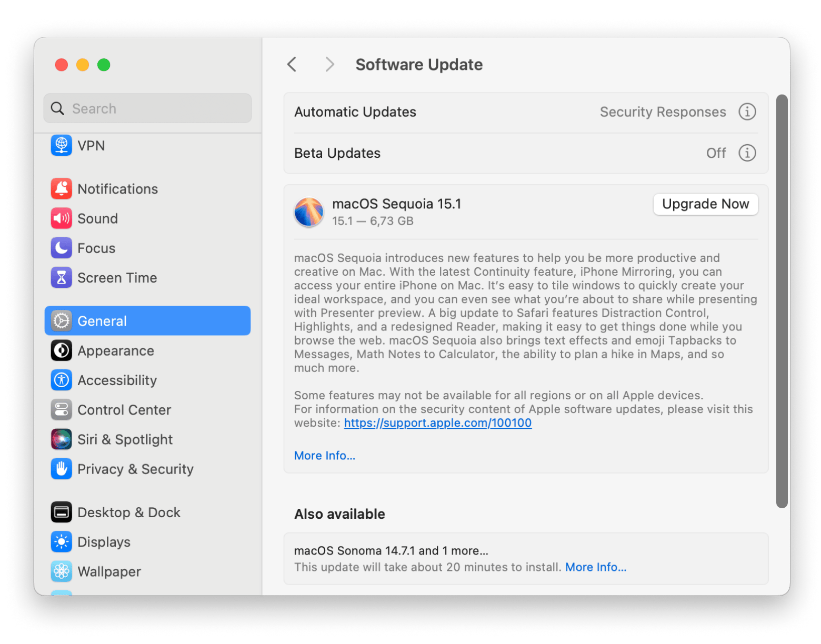Click the '15.1 — 6,73 GB' size text
The image size is (821, 644).
tap(373, 221)
